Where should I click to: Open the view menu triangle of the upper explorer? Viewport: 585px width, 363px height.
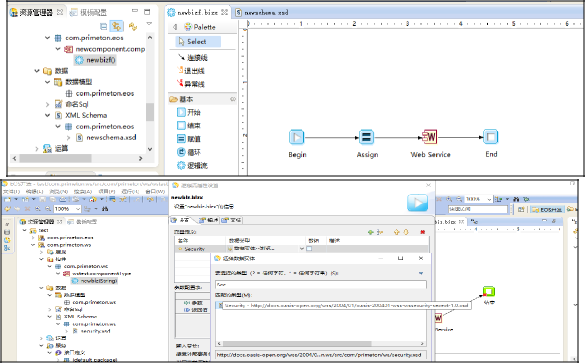tap(149, 24)
